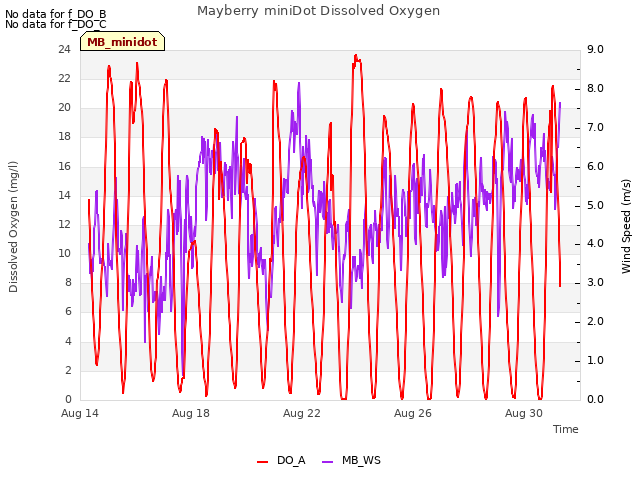Click the Time axis label

(566, 429)
